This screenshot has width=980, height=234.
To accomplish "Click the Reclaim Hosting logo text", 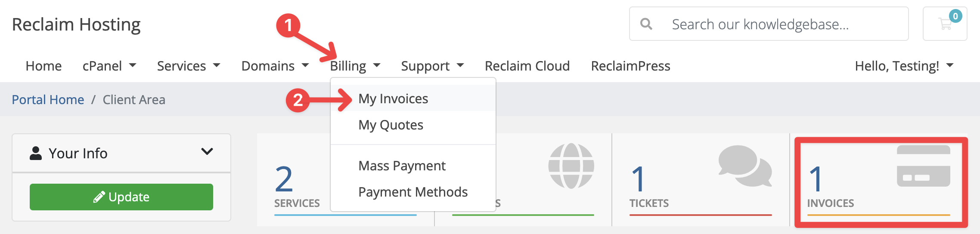I will pos(76,25).
